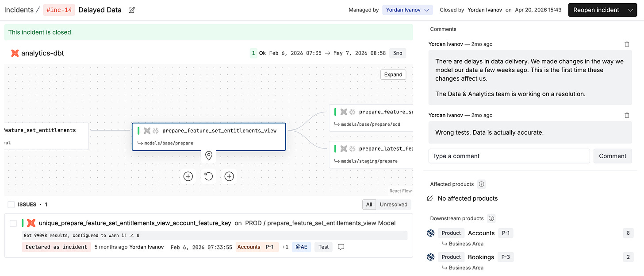Click the reset circular arrow icon under the graph
Viewport: 644px width, 276px height.
(209, 176)
